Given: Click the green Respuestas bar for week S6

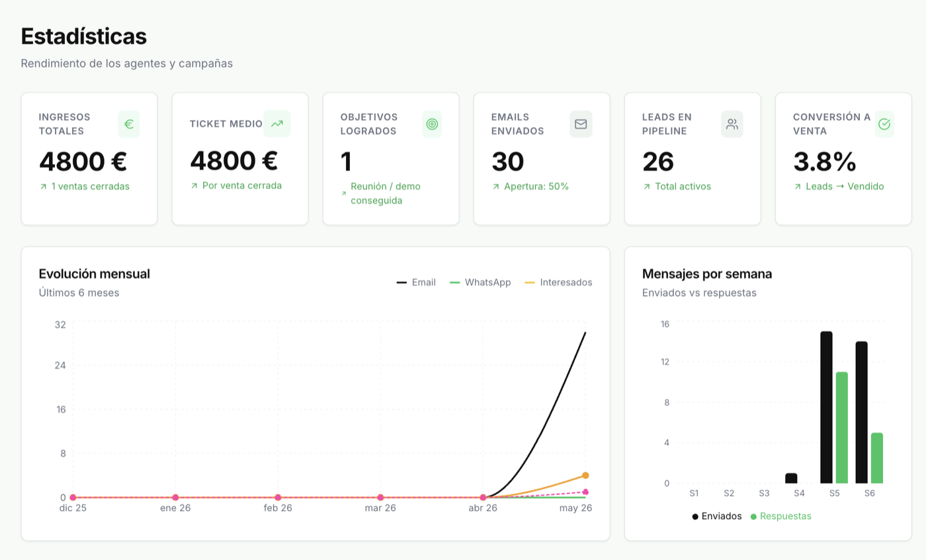Looking at the screenshot, I should pyautogui.click(x=876, y=458).
